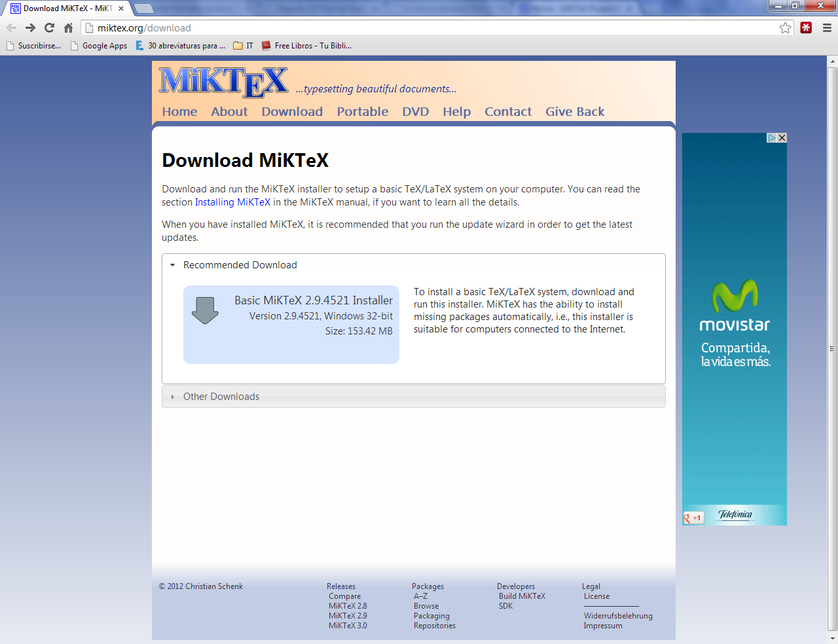
Task: Close the Movistar ad with X
Action: click(x=782, y=138)
